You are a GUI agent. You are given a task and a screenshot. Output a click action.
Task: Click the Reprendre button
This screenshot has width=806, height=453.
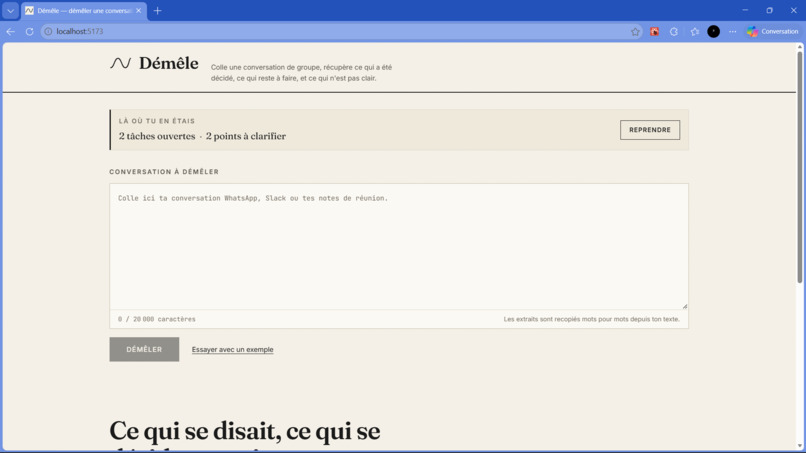650,130
